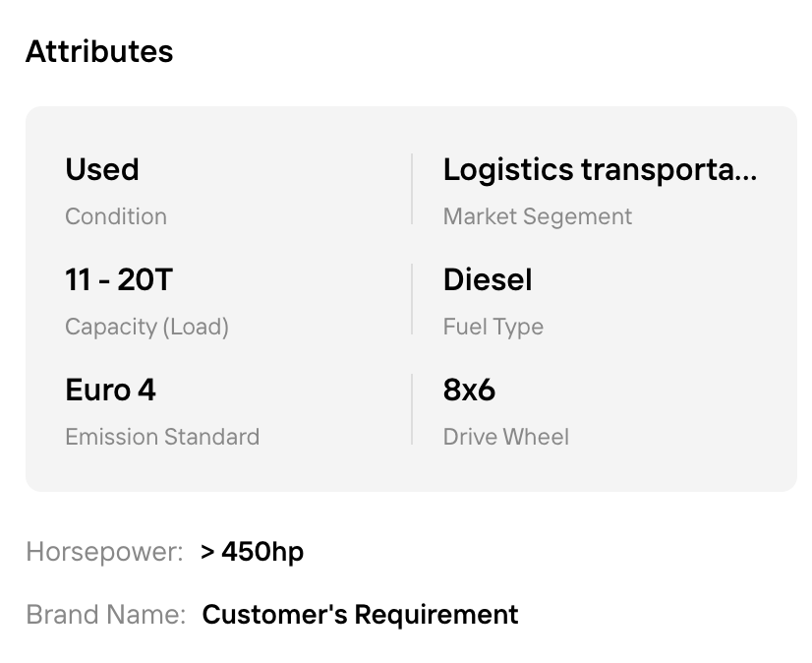Select the Used condition value
Image resolution: width=812 pixels, height=663 pixels.
102,169
